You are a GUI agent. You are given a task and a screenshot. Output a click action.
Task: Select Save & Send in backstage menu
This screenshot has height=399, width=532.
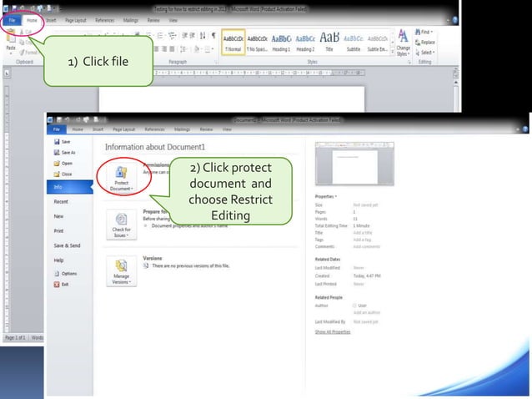point(67,245)
